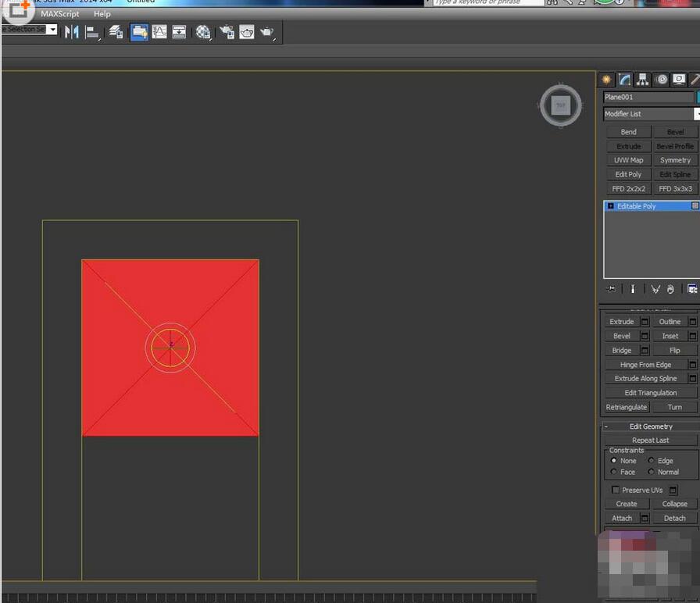700x603 pixels.
Task: Select Editable Poly in the modifier stack
Action: point(634,205)
